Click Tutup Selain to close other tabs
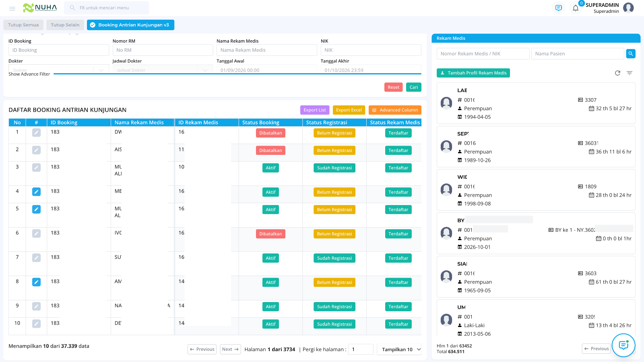Image resolution: width=644 pixels, height=362 pixels. 65,25
